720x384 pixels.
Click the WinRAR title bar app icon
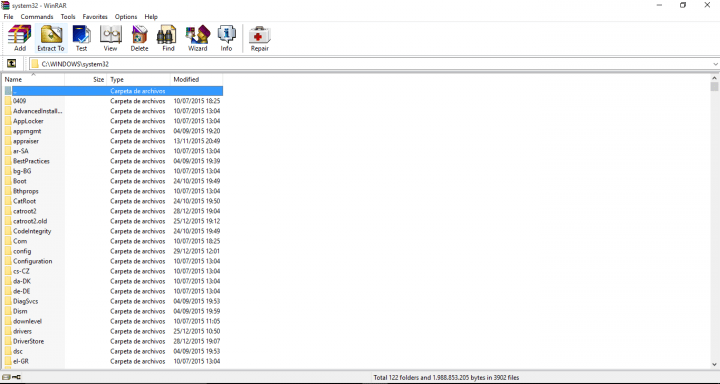tap(6, 5)
